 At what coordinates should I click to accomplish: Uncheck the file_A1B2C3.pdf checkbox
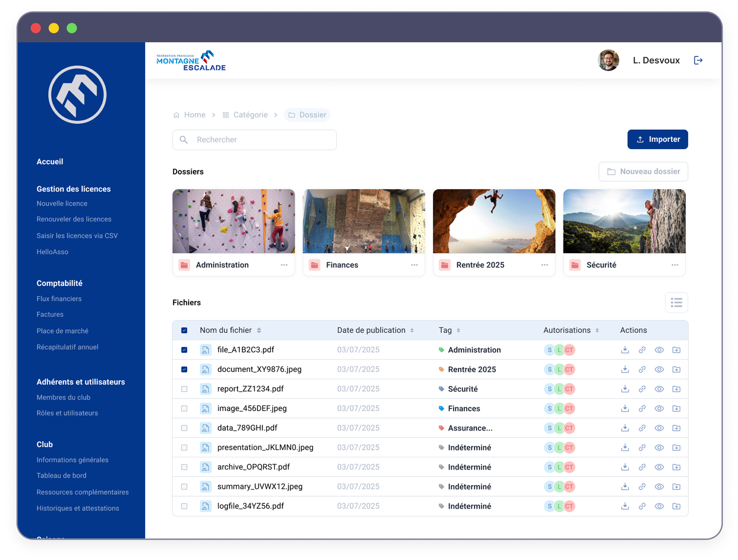184,350
